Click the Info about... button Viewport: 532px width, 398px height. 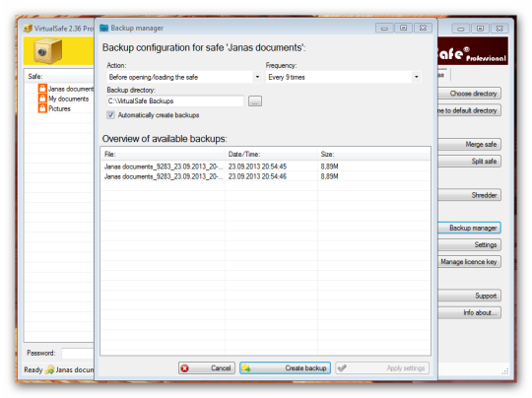470,312
